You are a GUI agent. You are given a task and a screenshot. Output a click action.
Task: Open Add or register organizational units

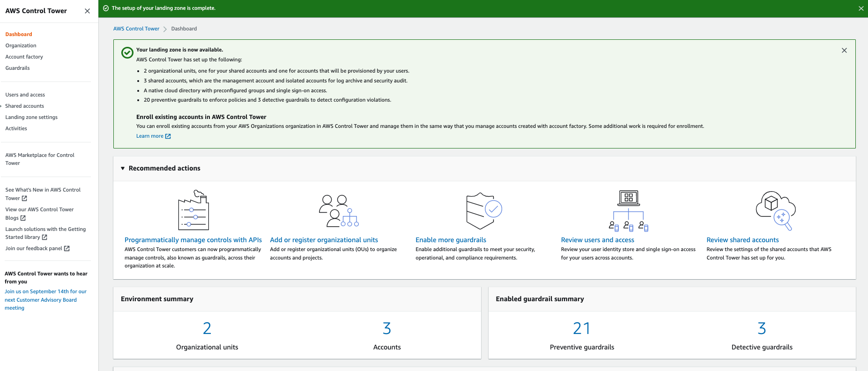click(324, 240)
